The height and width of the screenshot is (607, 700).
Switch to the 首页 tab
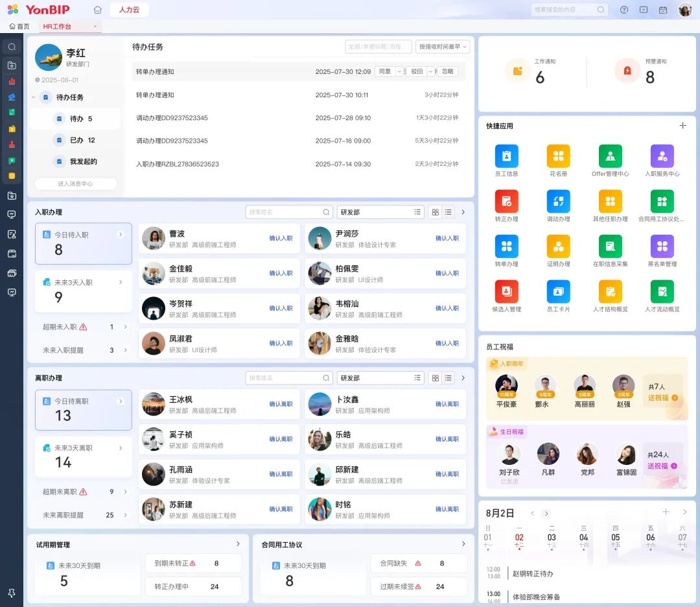[x=19, y=27]
